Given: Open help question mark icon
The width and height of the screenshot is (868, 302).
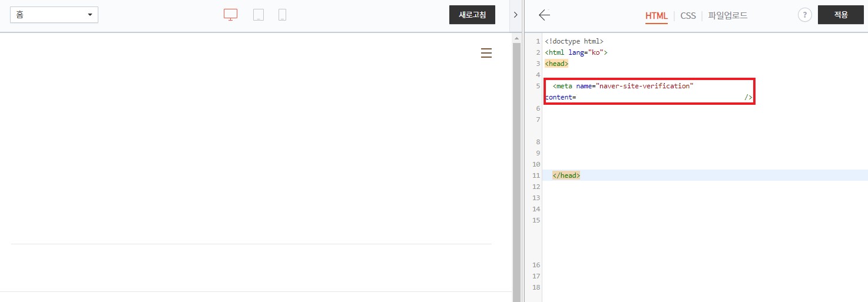Looking at the screenshot, I should pyautogui.click(x=805, y=15).
